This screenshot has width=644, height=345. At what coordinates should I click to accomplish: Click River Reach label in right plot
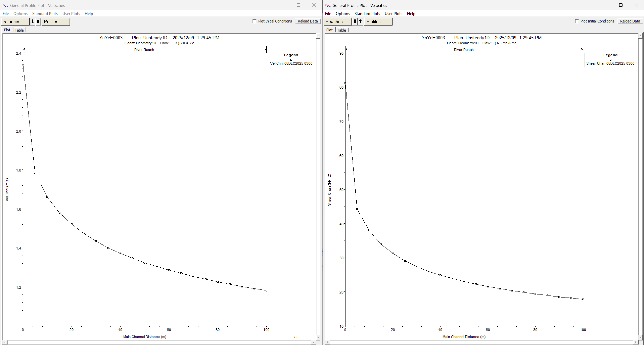click(464, 50)
